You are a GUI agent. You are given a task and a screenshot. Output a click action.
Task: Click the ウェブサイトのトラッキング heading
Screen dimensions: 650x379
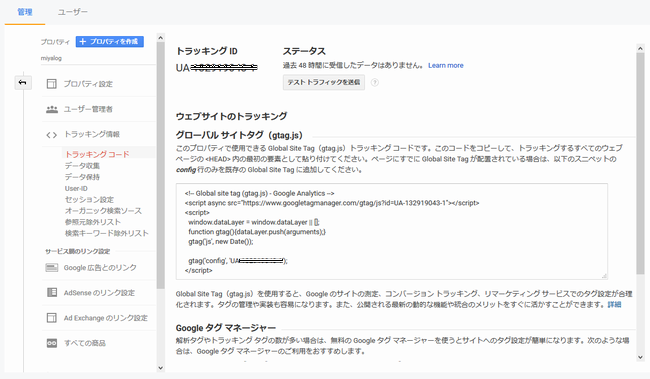[x=231, y=116]
